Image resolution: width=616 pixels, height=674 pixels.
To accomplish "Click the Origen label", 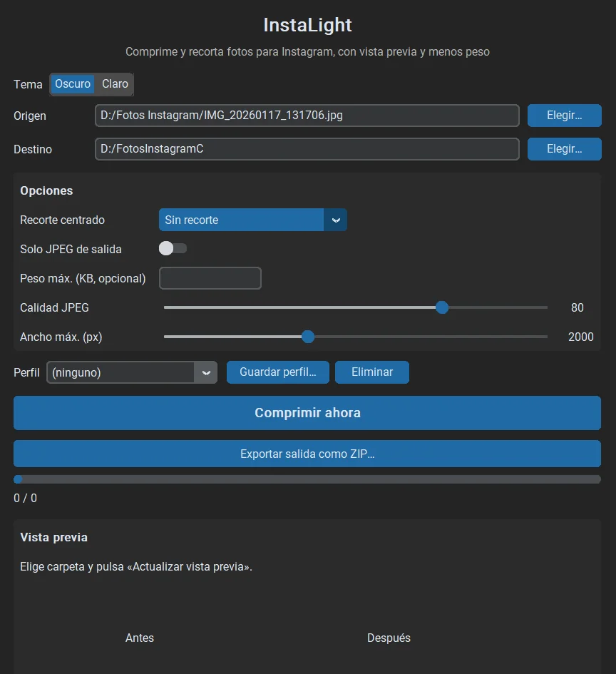I will coord(30,116).
